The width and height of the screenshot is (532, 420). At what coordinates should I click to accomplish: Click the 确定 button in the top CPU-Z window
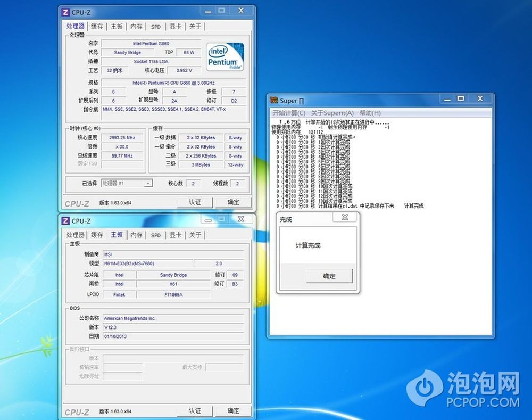[x=233, y=202]
